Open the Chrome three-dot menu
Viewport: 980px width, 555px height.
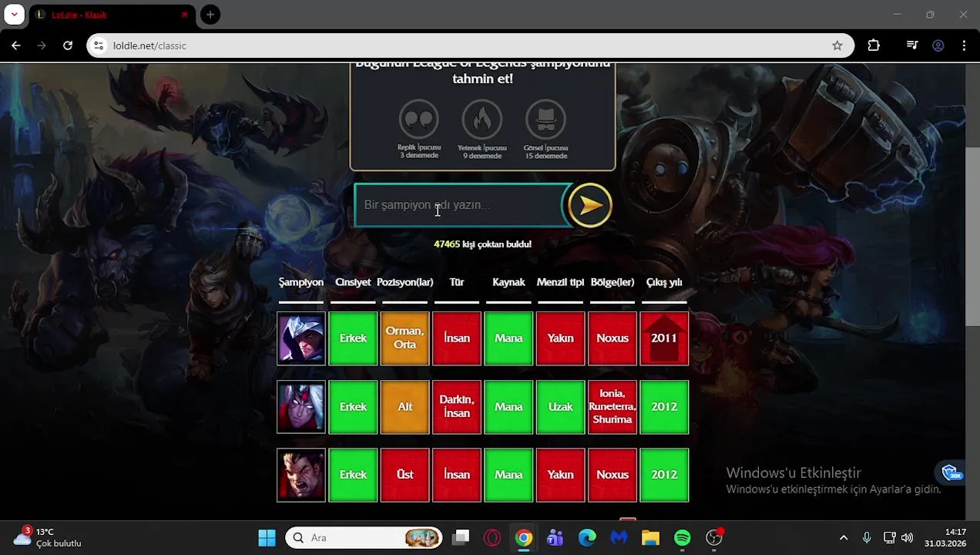[x=964, y=45]
